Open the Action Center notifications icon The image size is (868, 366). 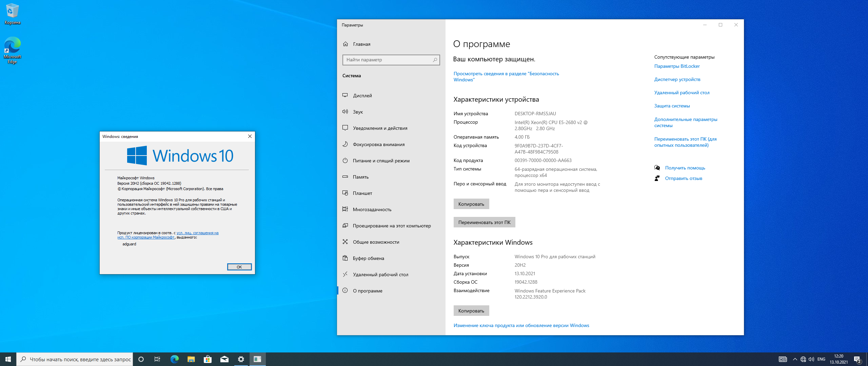(857, 360)
